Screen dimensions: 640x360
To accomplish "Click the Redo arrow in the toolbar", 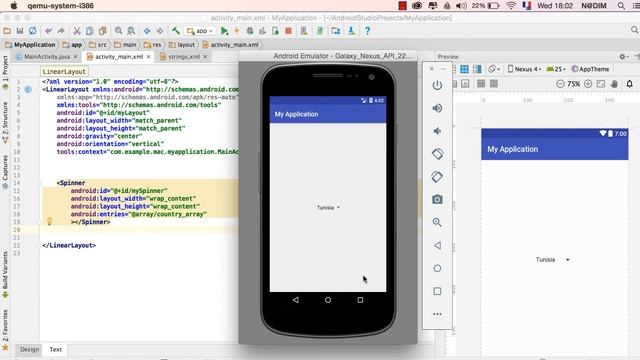I will coord(61,31).
